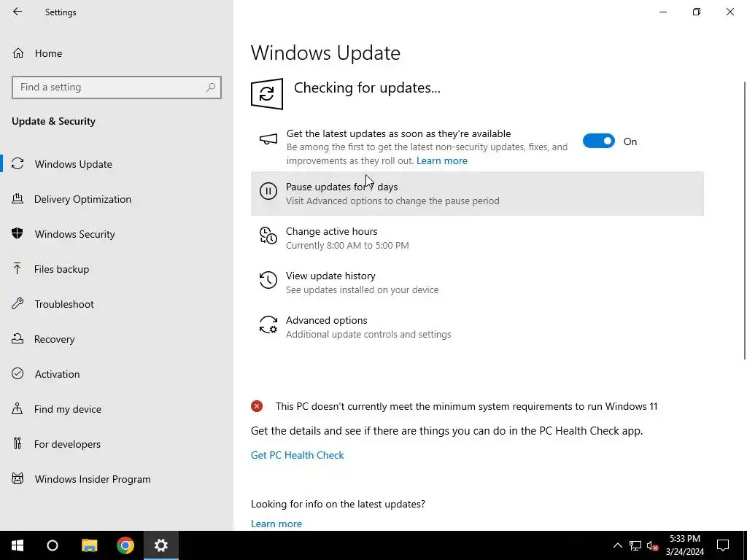Open Change active hours
The width and height of the screenshot is (747, 560).
[x=477, y=238]
